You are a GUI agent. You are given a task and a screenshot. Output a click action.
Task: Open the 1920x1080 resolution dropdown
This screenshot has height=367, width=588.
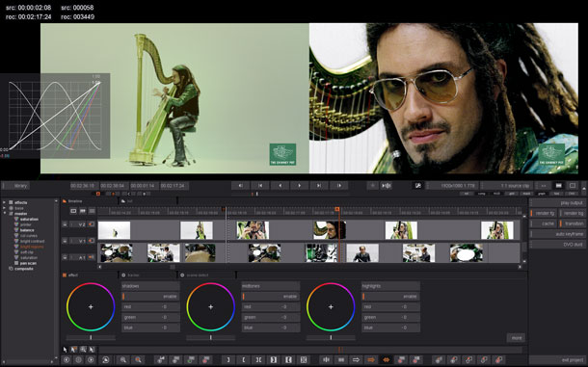coord(453,186)
